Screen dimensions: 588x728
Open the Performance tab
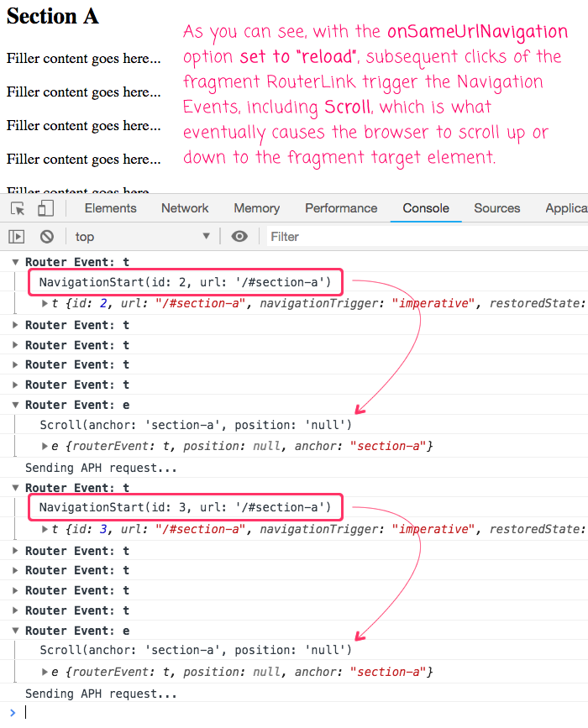point(341,208)
